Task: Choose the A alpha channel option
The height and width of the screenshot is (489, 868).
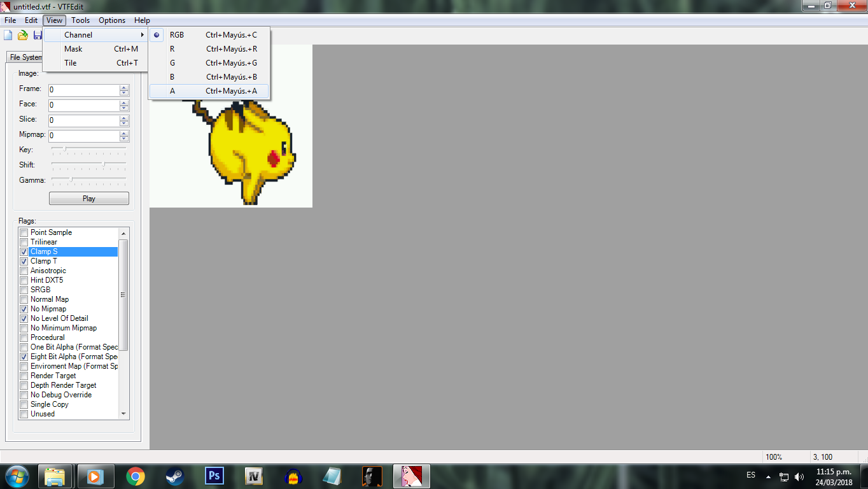Action: pyautogui.click(x=209, y=91)
